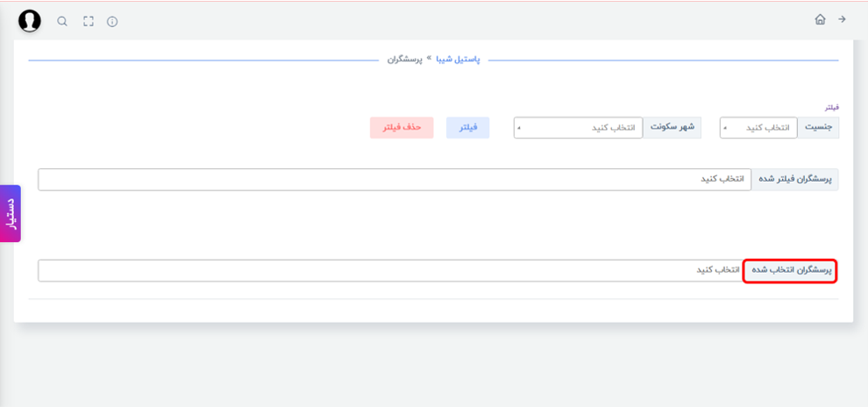The width and height of the screenshot is (868, 407).
Task: Click the right arrow icon beside home
Action: tap(842, 19)
